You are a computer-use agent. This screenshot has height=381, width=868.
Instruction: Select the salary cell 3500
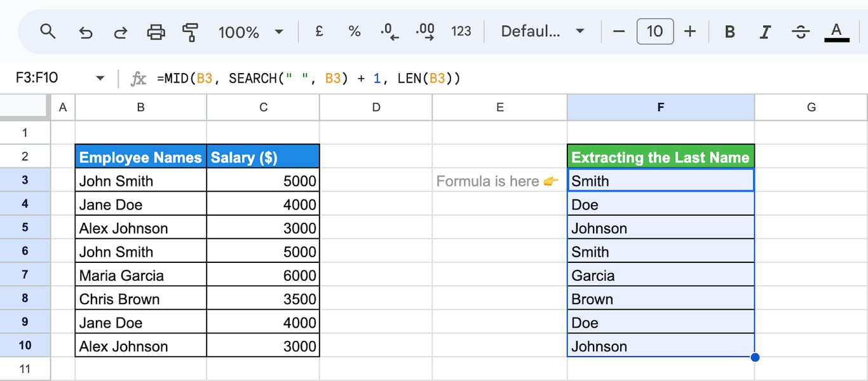point(263,298)
